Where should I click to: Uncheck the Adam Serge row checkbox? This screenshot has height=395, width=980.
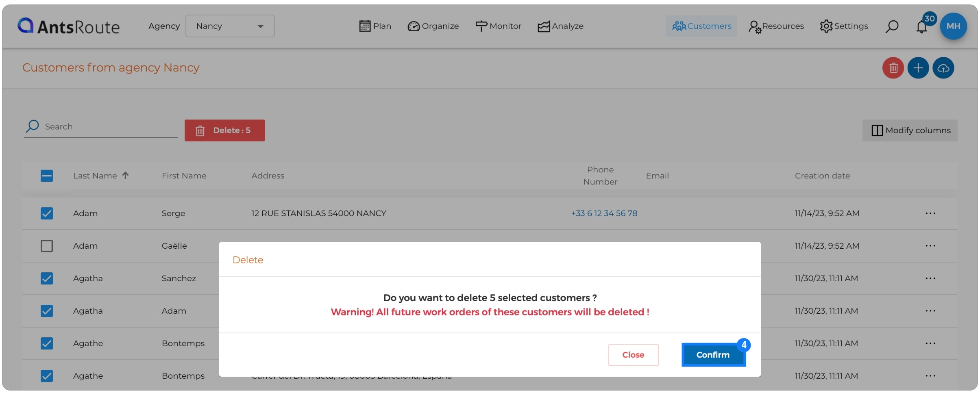[47, 213]
